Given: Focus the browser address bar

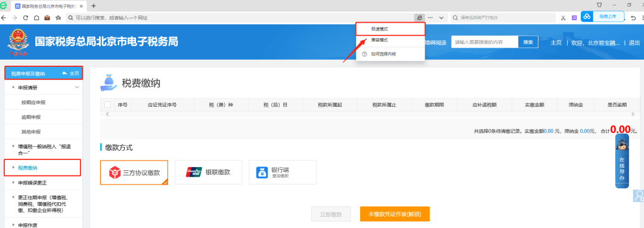Looking at the screenshot, I should [240, 18].
